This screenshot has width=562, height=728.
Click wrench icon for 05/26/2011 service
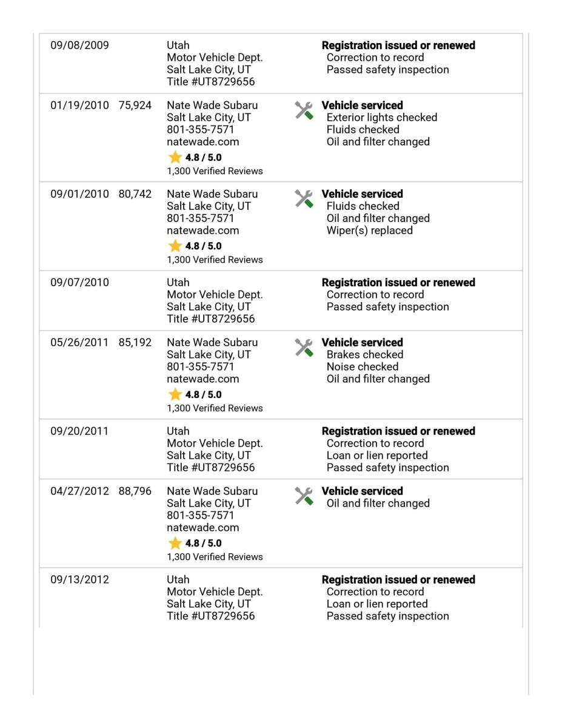[x=304, y=347]
